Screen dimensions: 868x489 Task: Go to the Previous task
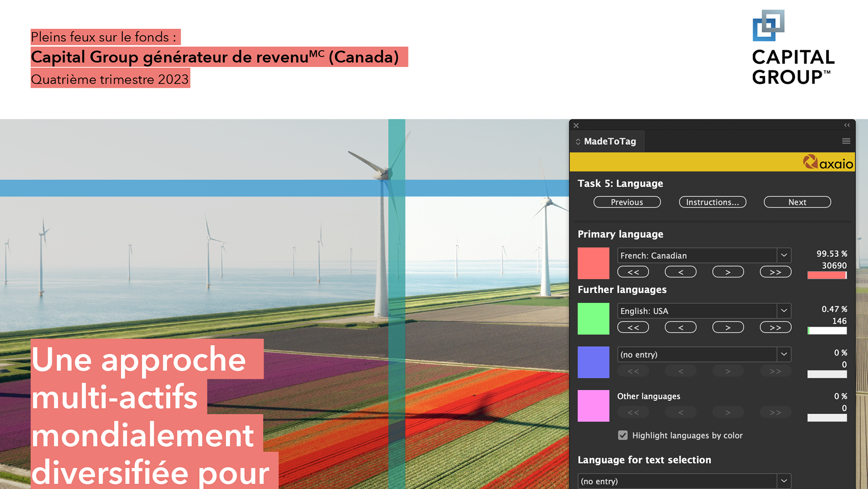627,202
